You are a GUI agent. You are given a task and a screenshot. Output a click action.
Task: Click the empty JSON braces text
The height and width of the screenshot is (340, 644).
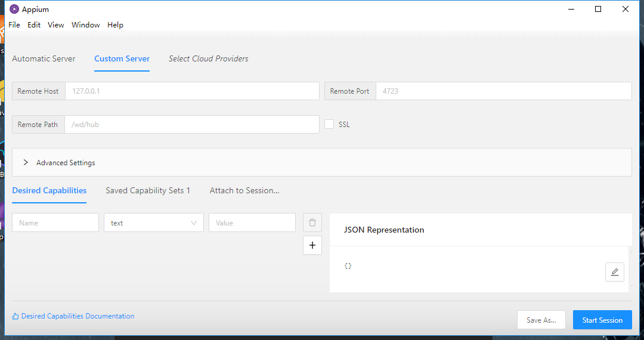[348, 265]
